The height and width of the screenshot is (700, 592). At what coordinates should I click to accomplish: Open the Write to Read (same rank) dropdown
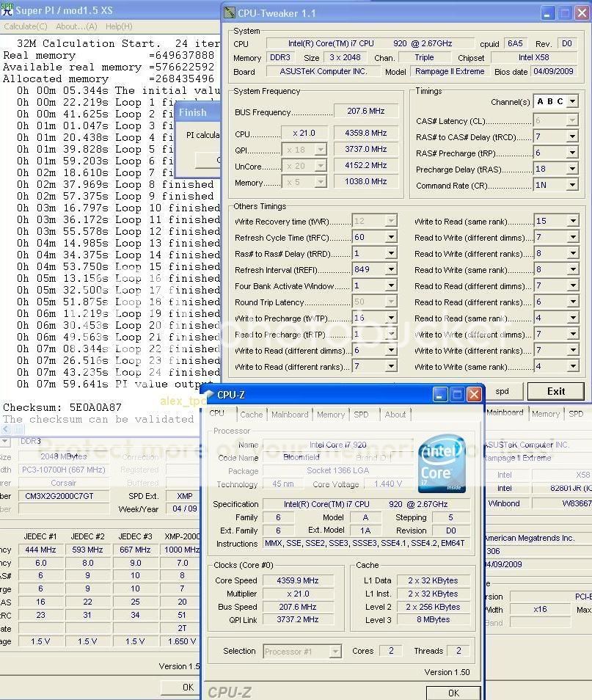coord(572,221)
